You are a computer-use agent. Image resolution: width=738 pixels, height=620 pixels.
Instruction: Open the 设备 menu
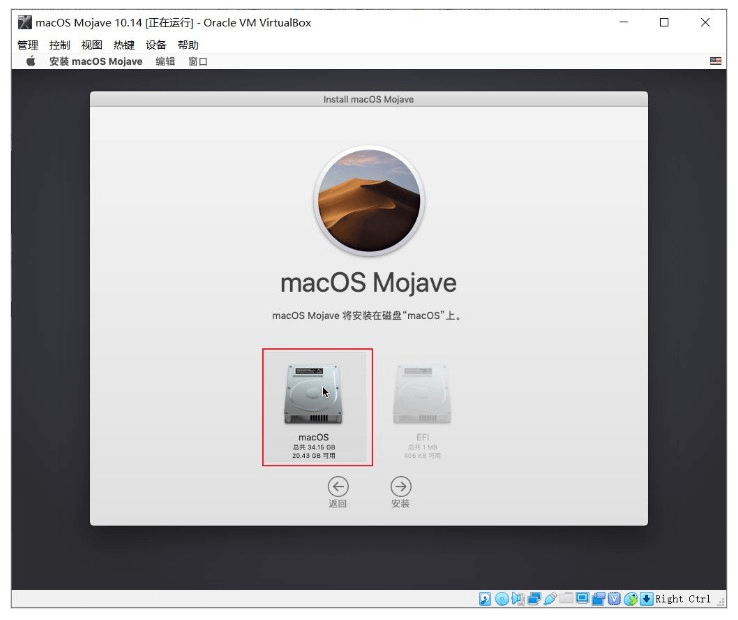coord(155,45)
